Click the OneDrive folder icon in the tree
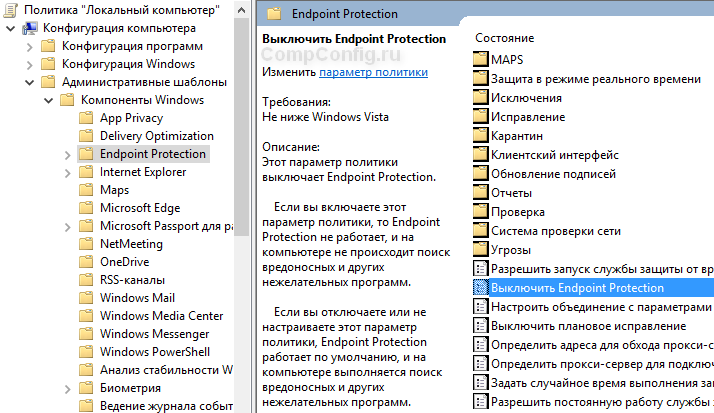The height and width of the screenshot is (413, 714). (x=87, y=262)
